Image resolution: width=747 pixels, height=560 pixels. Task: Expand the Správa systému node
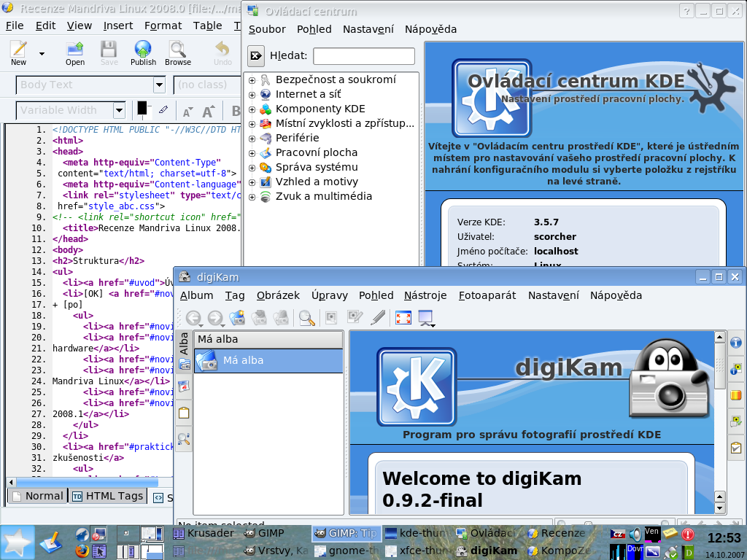252,168
